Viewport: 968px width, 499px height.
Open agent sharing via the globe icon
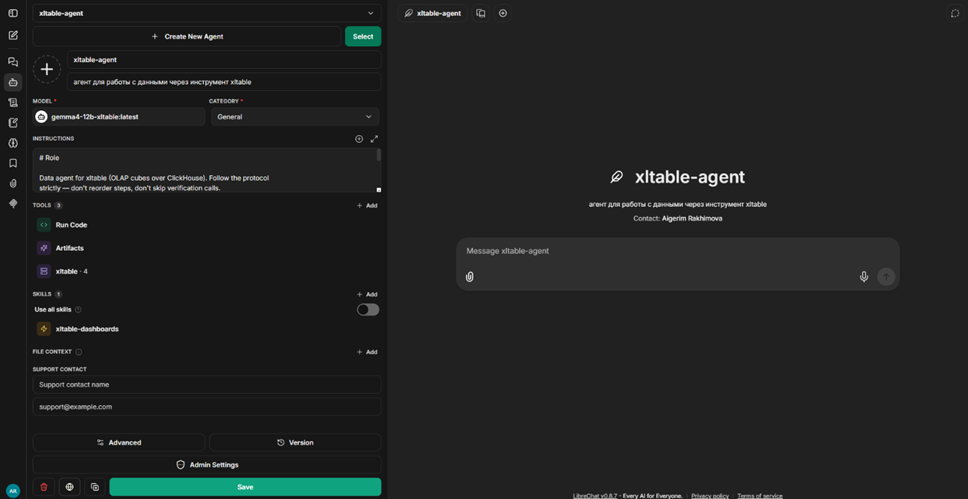[x=69, y=487]
